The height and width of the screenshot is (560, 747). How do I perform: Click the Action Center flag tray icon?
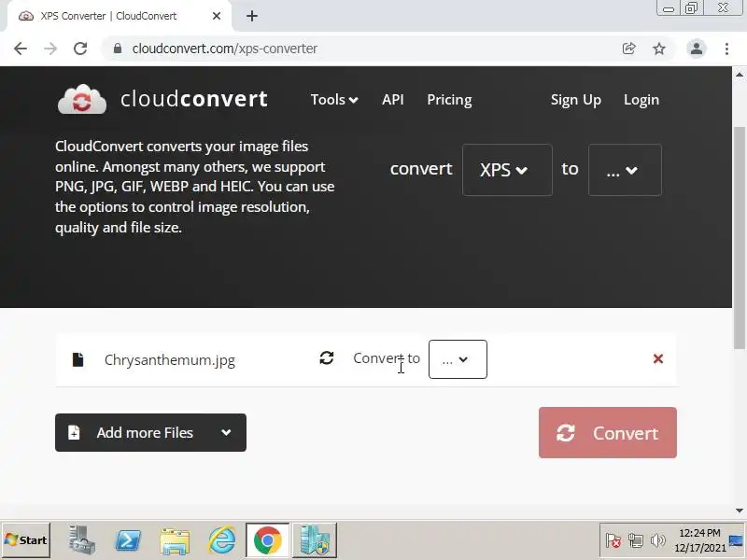tap(613, 540)
